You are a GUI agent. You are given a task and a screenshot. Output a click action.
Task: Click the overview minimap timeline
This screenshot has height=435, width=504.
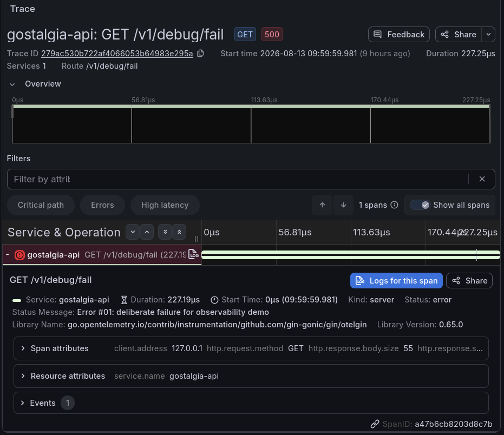pyautogui.click(x=251, y=124)
